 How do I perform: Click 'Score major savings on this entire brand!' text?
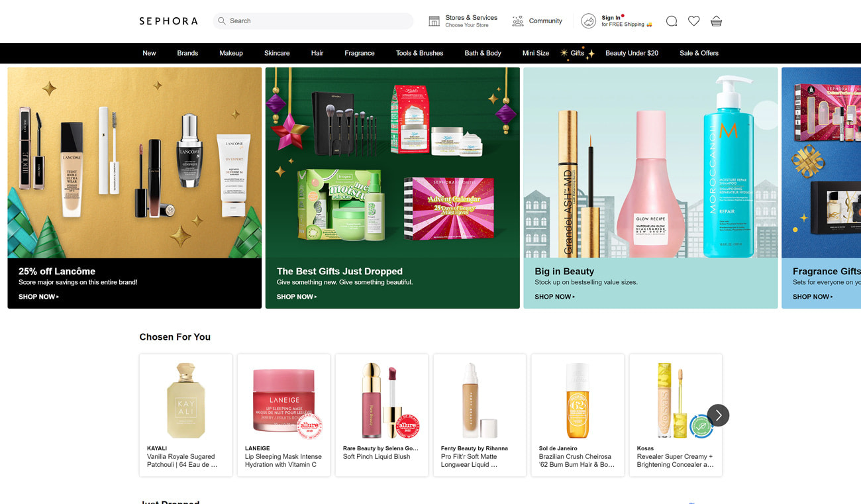coord(77,282)
